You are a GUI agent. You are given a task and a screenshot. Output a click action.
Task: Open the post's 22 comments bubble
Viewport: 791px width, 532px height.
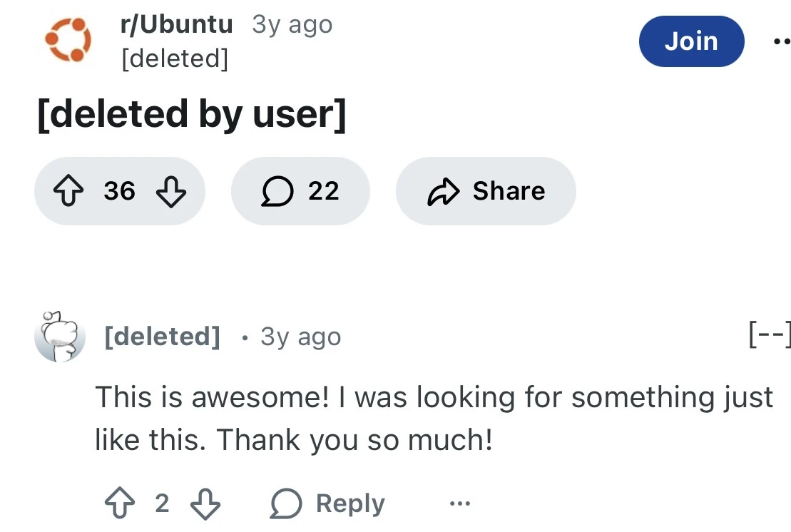point(300,191)
